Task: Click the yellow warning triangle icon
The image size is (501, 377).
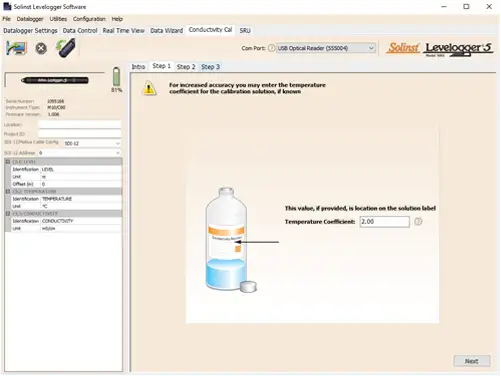Action: point(149,88)
